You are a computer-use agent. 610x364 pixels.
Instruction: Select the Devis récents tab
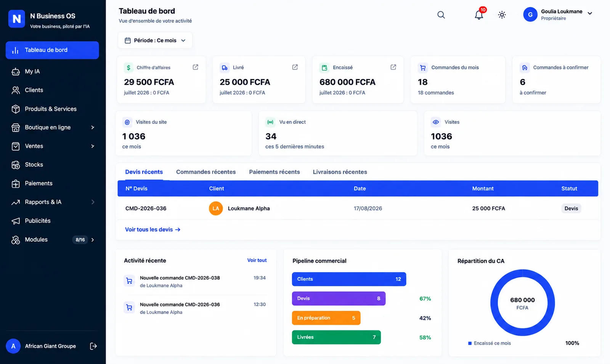pos(144,172)
